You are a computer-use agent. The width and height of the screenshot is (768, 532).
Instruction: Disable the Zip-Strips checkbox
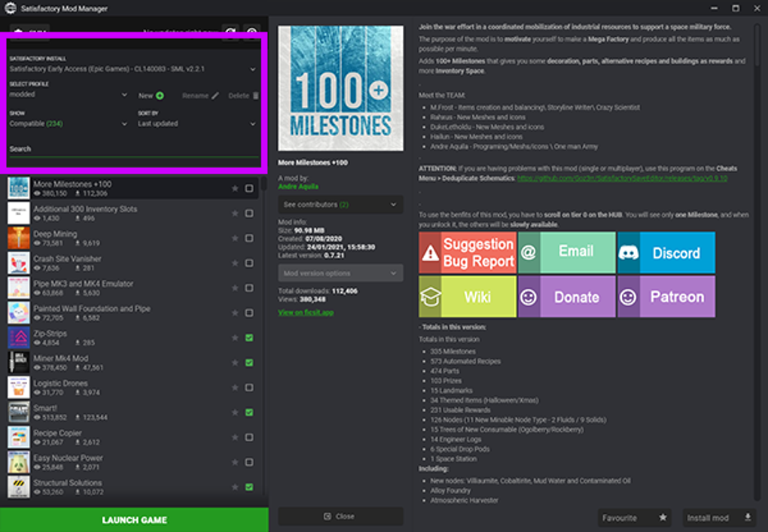coord(249,338)
